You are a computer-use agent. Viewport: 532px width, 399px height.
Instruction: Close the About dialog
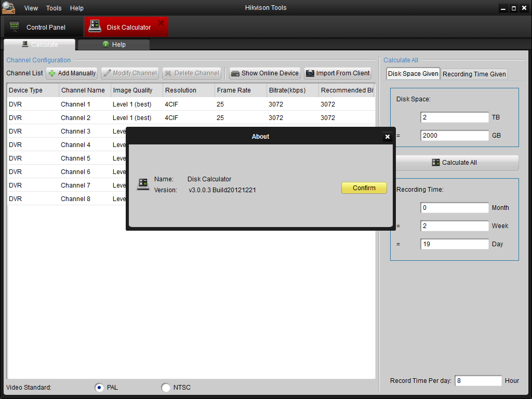coord(388,137)
